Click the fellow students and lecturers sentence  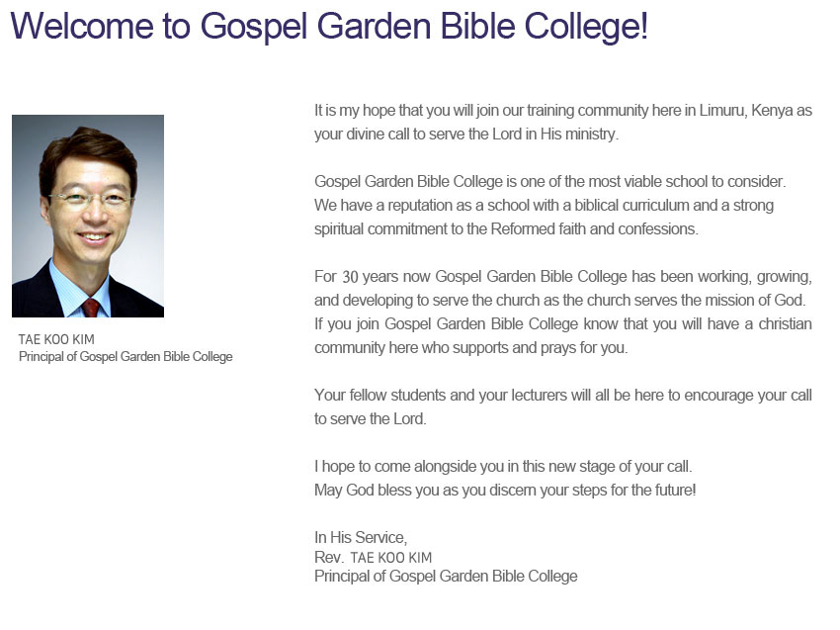(x=562, y=395)
